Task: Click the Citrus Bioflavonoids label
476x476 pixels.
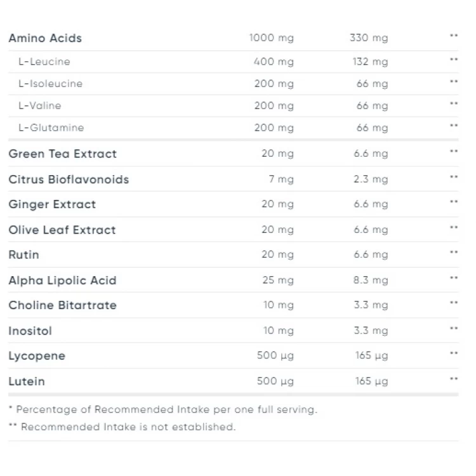Action: (x=69, y=180)
